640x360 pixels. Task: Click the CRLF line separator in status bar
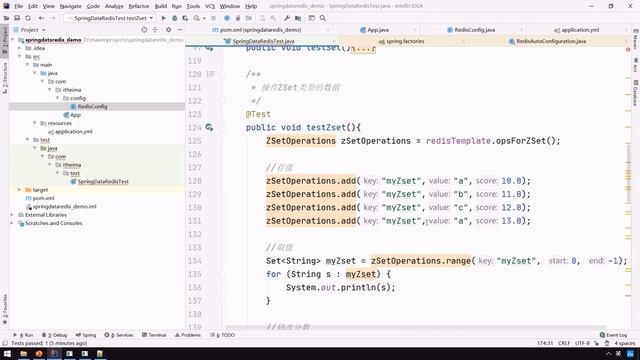[564, 343]
